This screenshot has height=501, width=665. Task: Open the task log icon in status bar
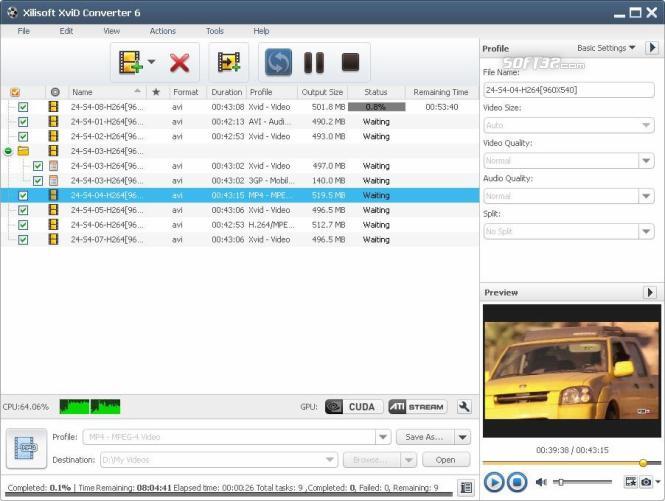(466, 487)
